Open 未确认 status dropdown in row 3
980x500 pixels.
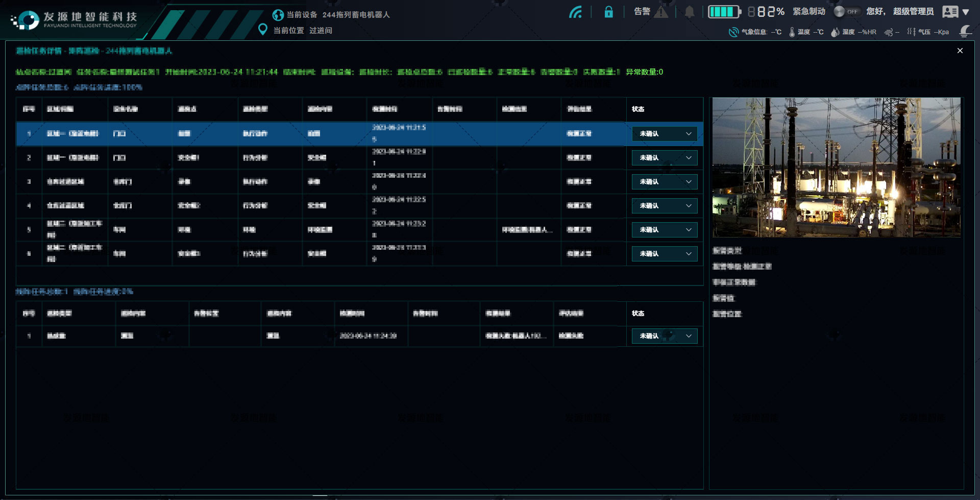click(665, 182)
